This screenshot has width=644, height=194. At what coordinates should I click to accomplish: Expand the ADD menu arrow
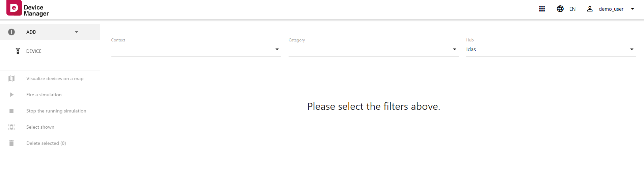77,32
